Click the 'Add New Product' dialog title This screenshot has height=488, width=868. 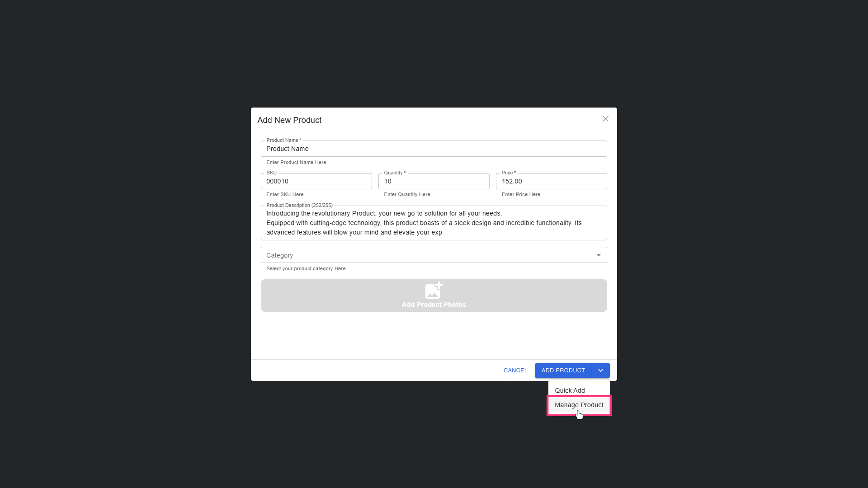click(x=289, y=120)
